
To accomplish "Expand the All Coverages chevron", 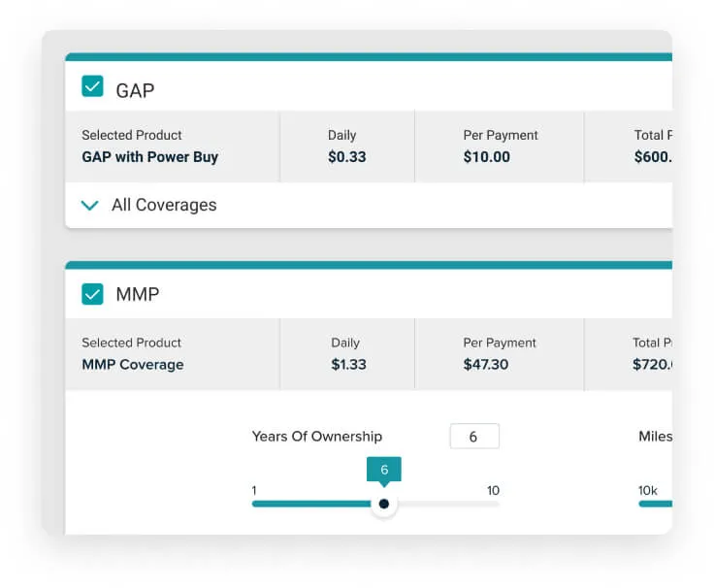I will point(90,206).
